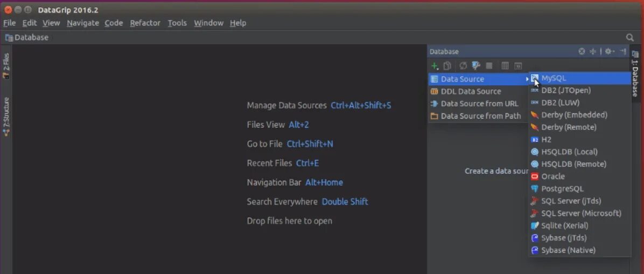Open the Tools menu
The width and height of the screenshot is (644, 274).
[x=177, y=23]
